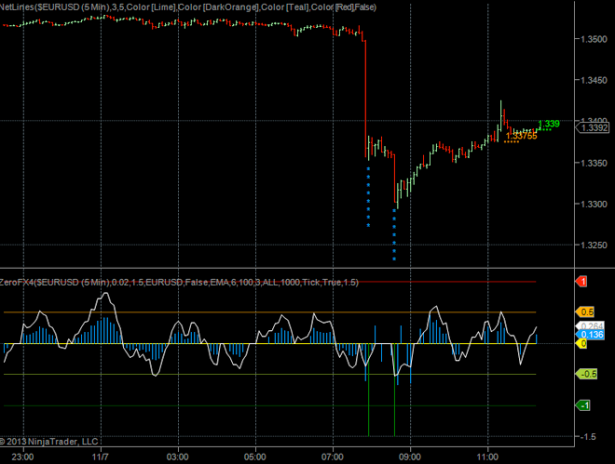Click the orange 1.33755 price label

521,136
